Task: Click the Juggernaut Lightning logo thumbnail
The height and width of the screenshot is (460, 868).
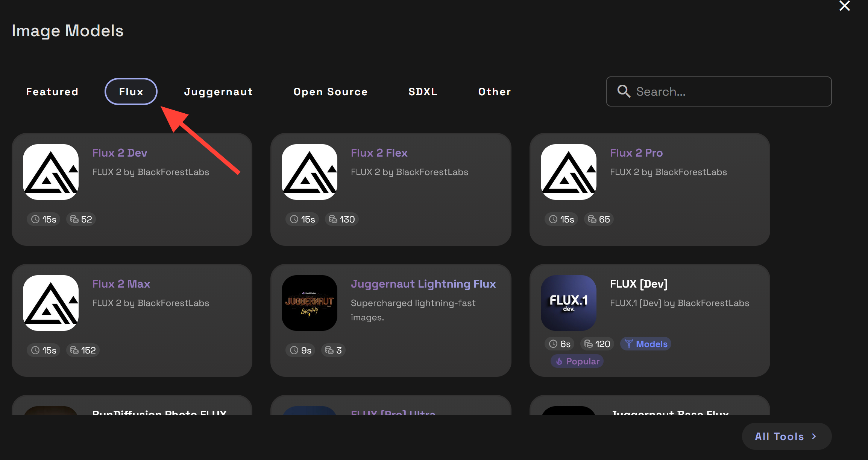Action: (310, 303)
